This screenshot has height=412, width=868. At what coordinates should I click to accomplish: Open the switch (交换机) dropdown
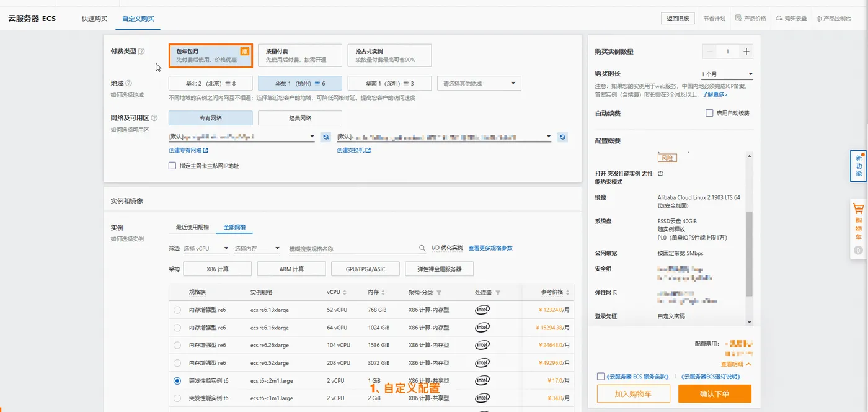(444, 137)
